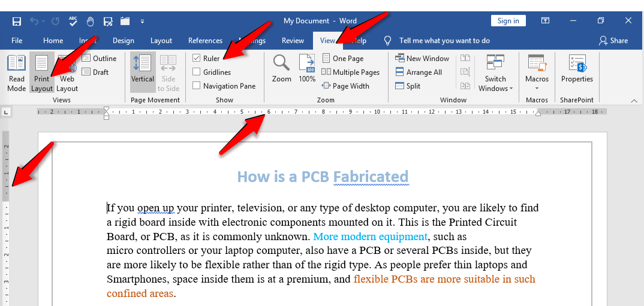Toggle Touch/Mouse mode hand icon
644x306 pixels.
(x=91, y=21)
